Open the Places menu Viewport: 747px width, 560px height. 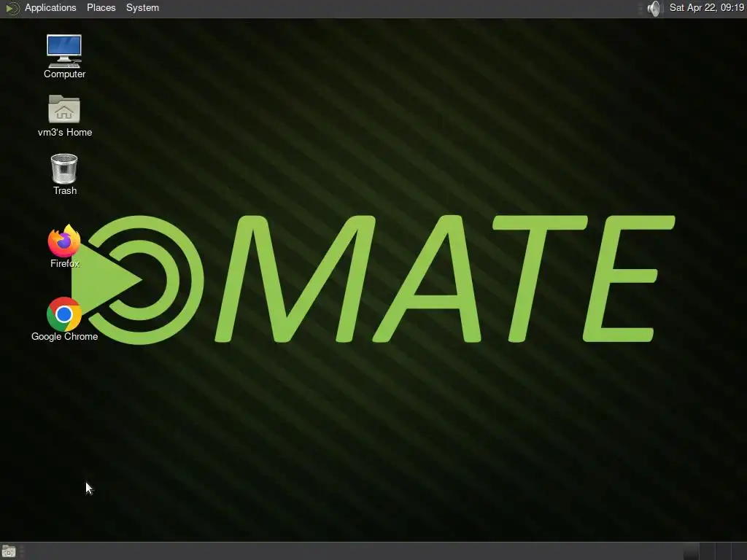(x=101, y=7)
